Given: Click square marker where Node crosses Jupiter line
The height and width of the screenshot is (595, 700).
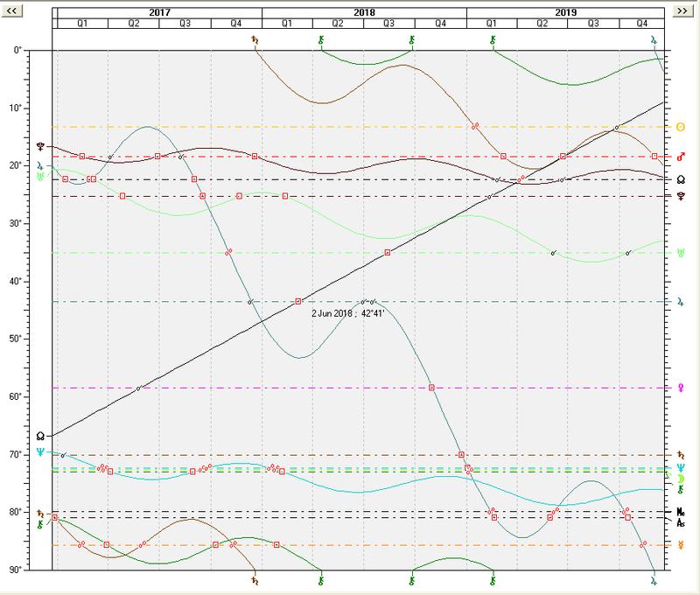Looking at the screenshot, I should pyautogui.click(x=298, y=302).
